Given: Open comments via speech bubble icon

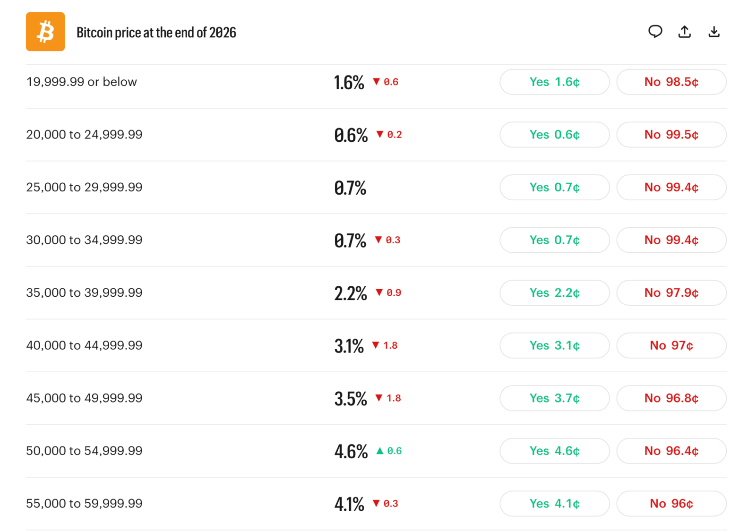Looking at the screenshot, I should (x=655, y=32).
